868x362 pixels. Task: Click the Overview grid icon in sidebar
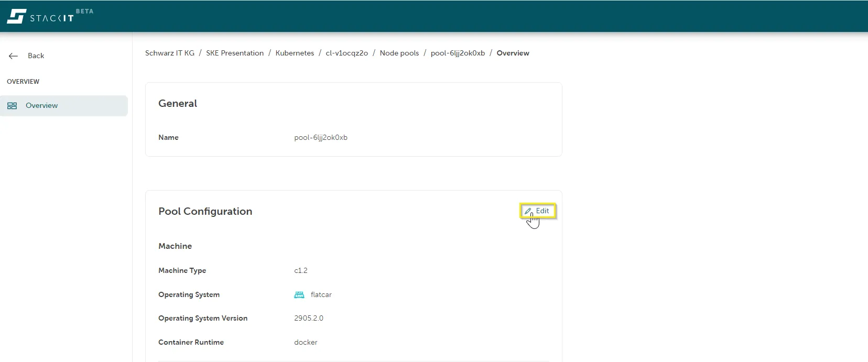click(x=12, y=106)
